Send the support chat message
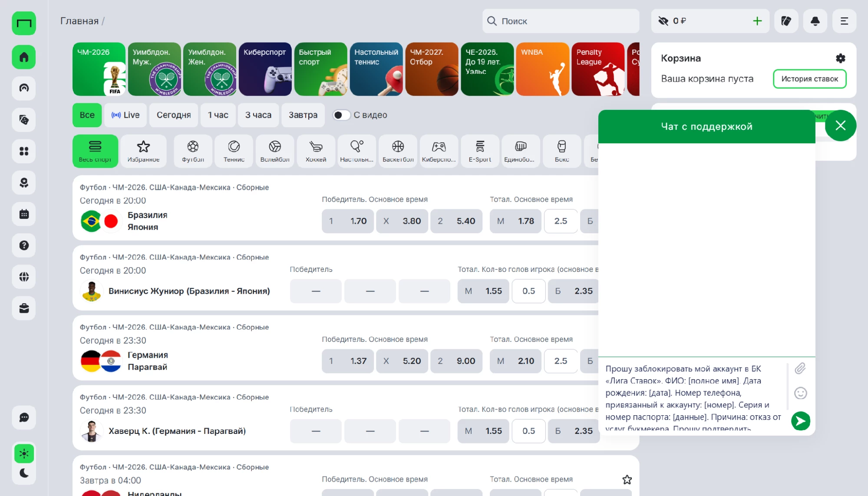The height and width of the screenshot is (496, 868). [800, 420]
